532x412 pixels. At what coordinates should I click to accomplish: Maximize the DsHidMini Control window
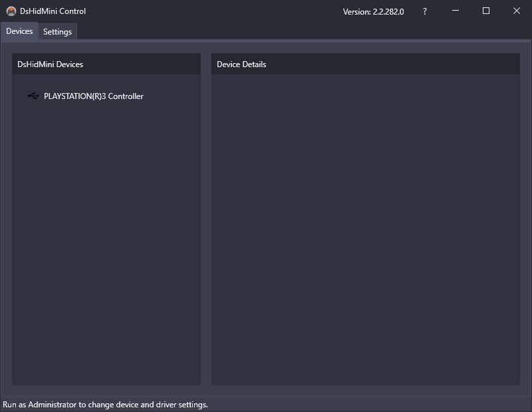(485, 11)
